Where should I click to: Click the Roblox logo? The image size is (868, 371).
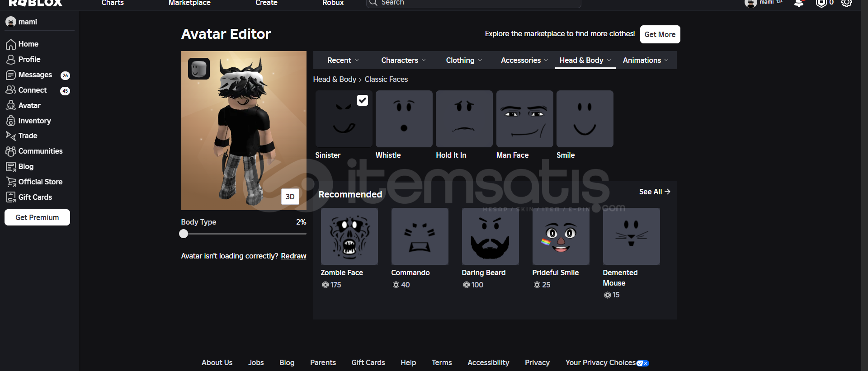35,3
